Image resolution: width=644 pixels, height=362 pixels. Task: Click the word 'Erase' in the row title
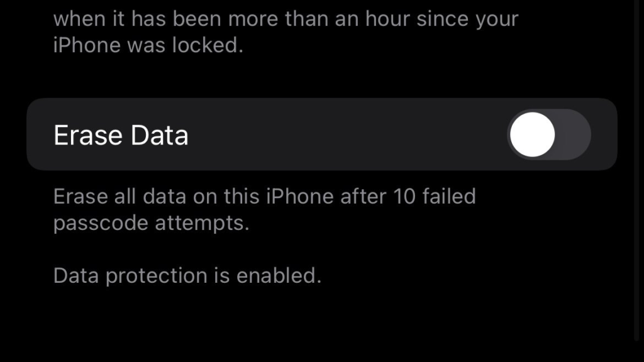click(x=88, y=135)
